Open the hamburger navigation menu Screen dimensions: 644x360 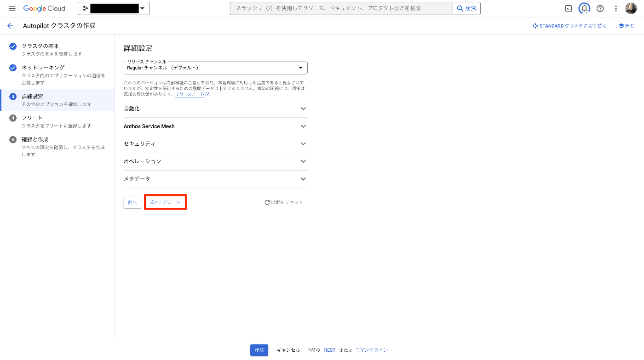12,8
